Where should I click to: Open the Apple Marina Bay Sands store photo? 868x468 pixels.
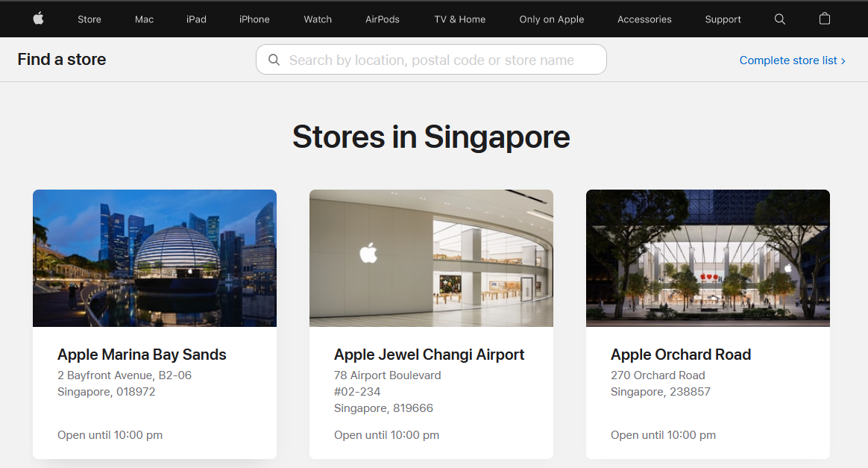pos(154,258)
